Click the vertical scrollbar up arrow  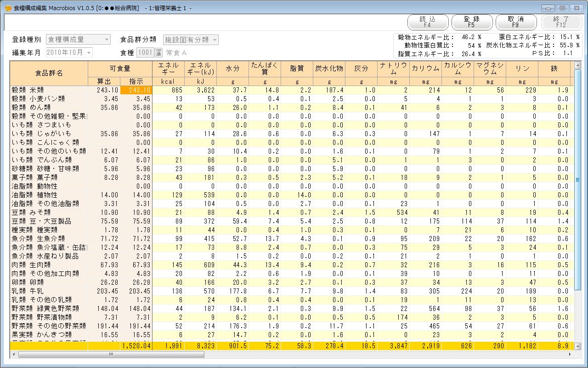point(578,65)
